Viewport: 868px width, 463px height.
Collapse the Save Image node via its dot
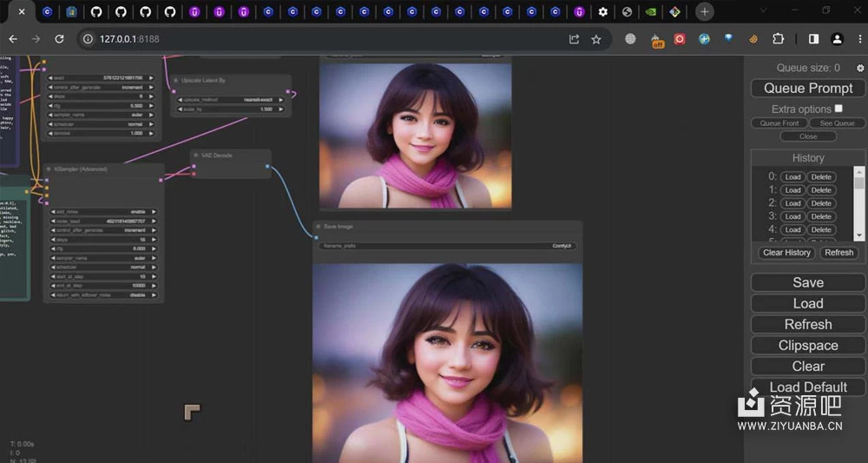point(319,227)
